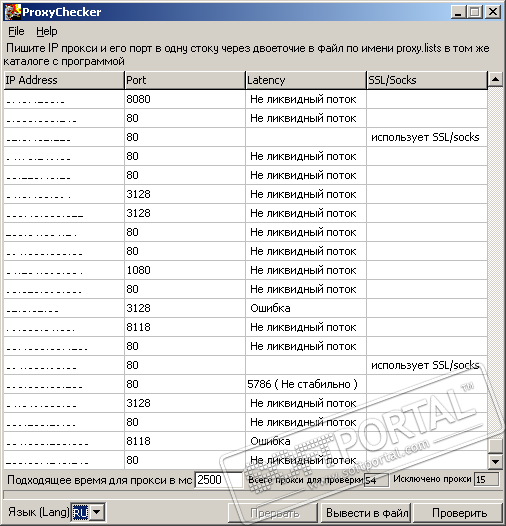Click the scrollbar down arrow
The image size is (506, 526).
[x=495, y=462]
